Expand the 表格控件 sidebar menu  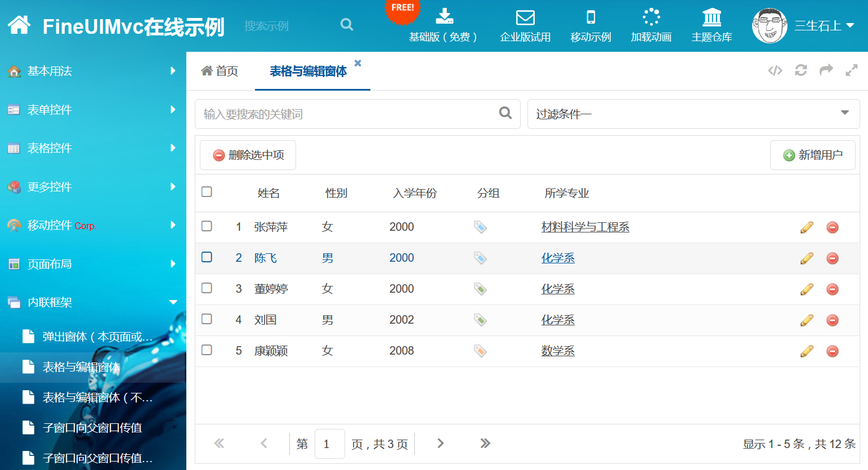[x=93, y=148]
